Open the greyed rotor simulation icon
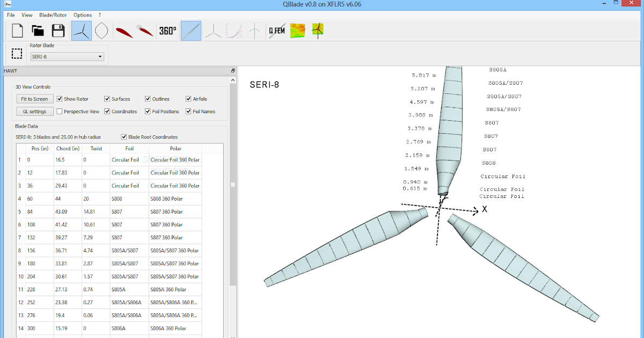The height and width of the screenshot is (338, 644). coord(214,31)
